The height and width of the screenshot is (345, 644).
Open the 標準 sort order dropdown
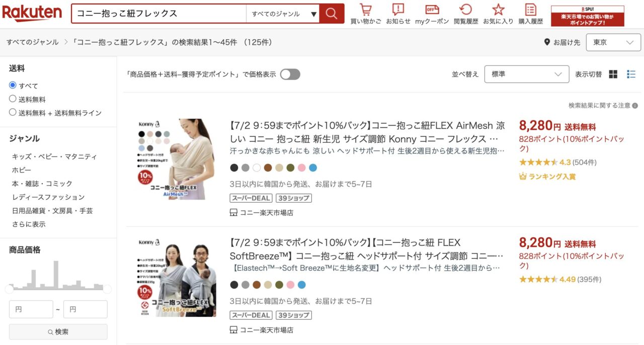pyautogui.click(x=527, y=74)
